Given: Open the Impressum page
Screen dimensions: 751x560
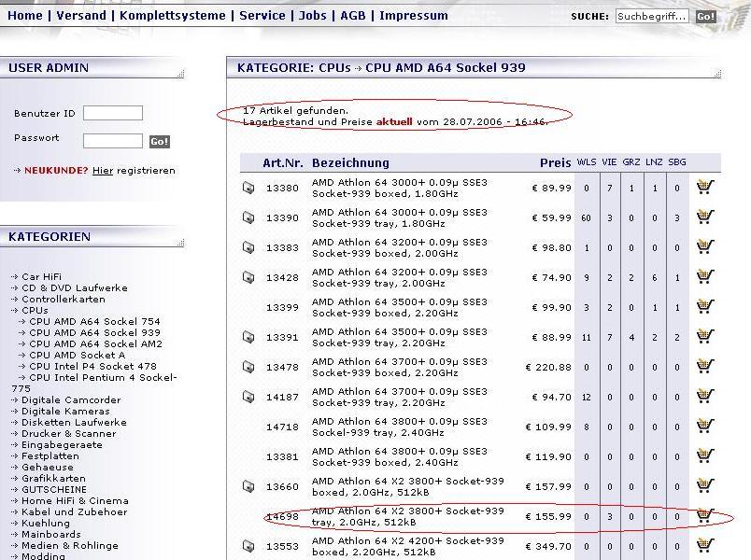Looking at the screenshot, I should click(414, 15).
